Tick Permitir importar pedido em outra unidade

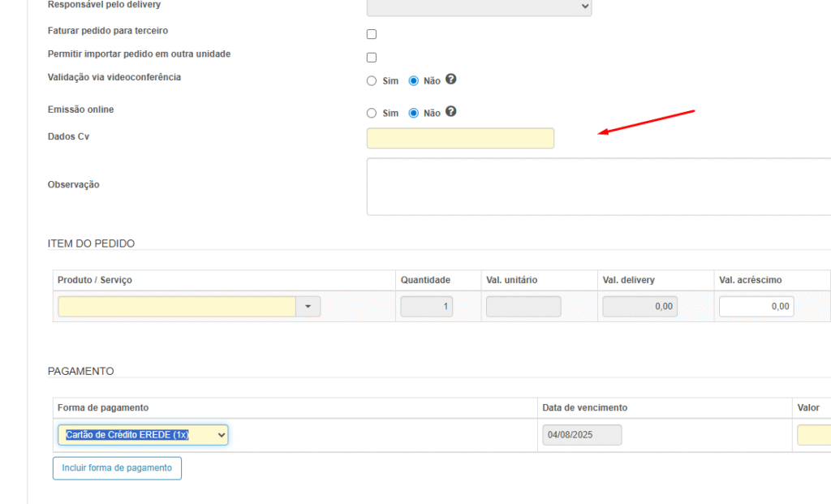tap(372, 58)
